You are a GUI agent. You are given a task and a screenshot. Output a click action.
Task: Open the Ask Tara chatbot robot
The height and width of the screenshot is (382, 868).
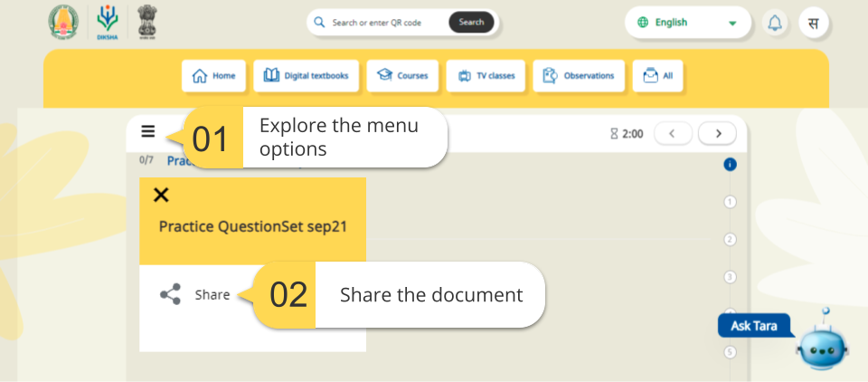(821, 345)
